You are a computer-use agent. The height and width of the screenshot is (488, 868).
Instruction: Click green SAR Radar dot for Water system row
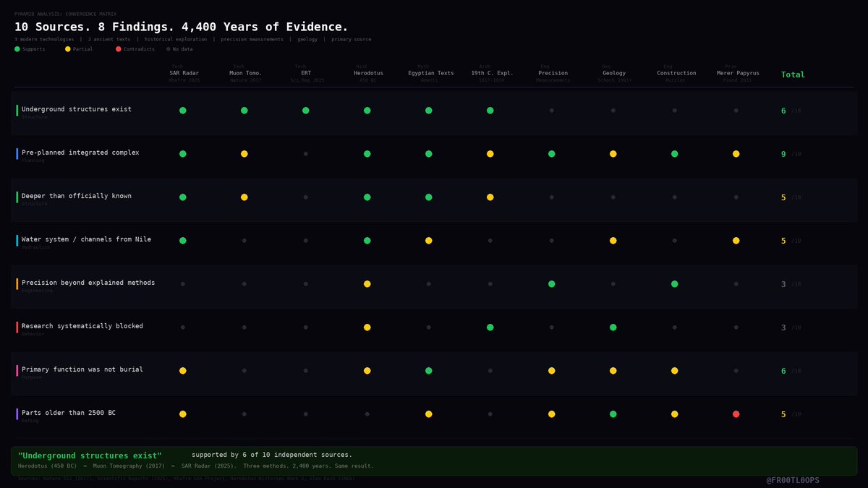(183, 241)
